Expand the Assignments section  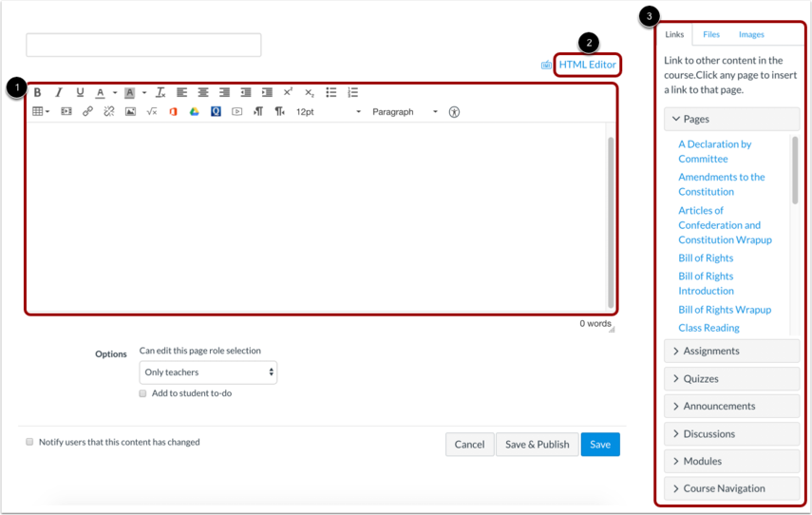[731, 351]
